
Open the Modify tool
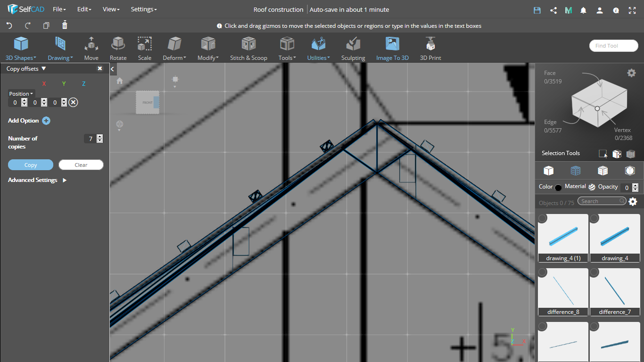pyautogui.click(x=208, y=49)
